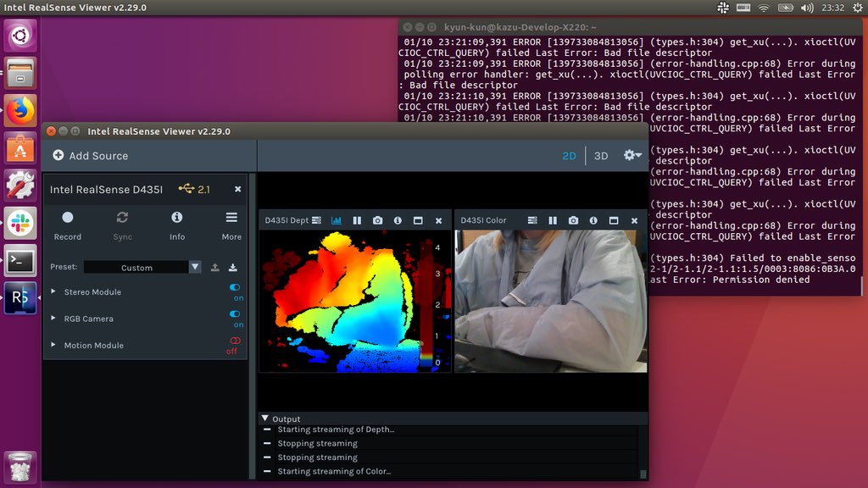Click the Preset dropdown arrow button
The height and width of the screenshot is (488, 868).
coord(195,267)
